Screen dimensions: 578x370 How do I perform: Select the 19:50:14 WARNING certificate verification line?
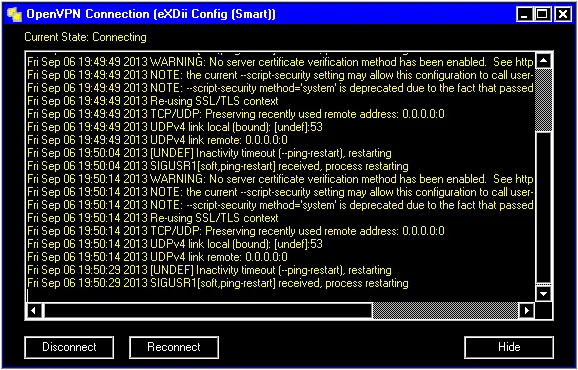[x=280, y=179]
